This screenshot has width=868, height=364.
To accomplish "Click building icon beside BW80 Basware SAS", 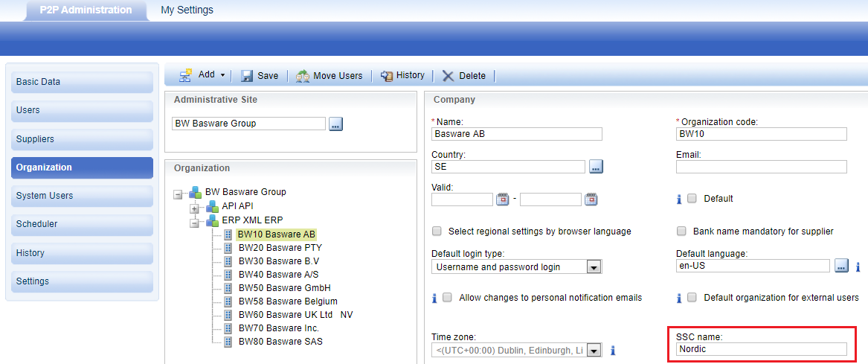I will pos(228,341).
